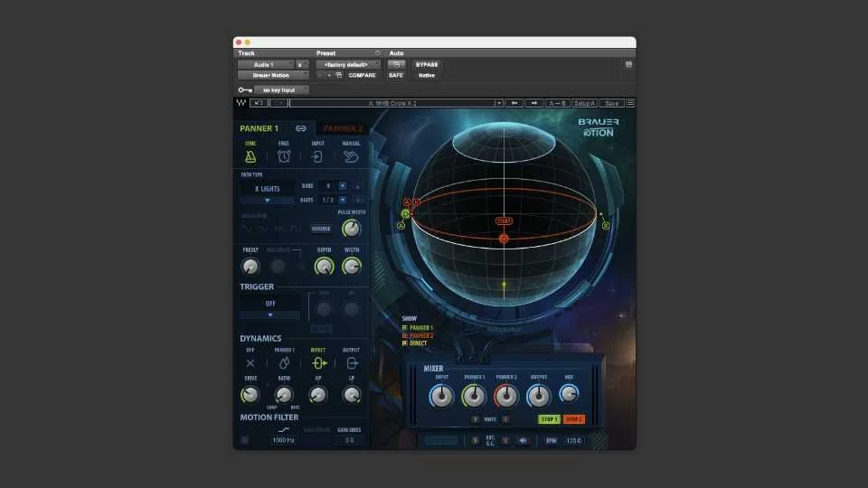Image resolution: width=868 pixels, height=488 pixels.
Task: Click the plugin window target icon top right
Action: coord(628,65)
